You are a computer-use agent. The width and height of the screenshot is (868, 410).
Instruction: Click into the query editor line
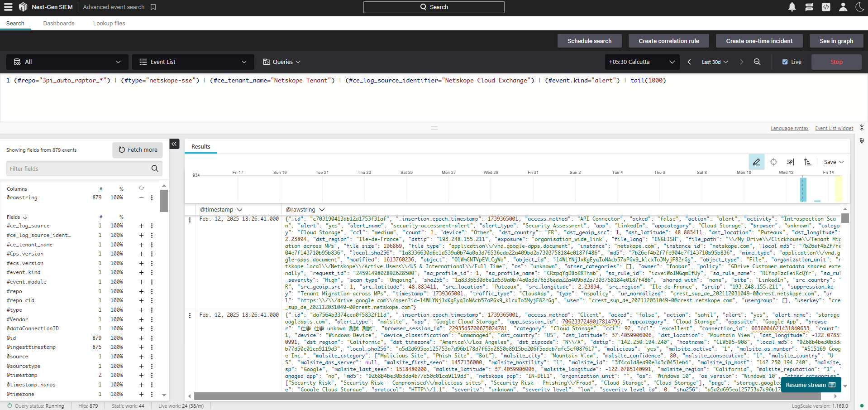[339, 80]
